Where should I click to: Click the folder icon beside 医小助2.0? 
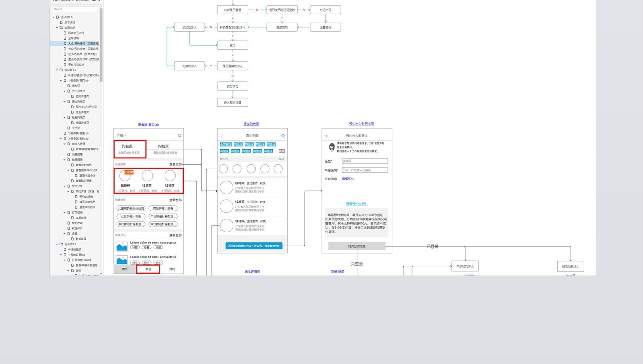[x=61, y=244]
